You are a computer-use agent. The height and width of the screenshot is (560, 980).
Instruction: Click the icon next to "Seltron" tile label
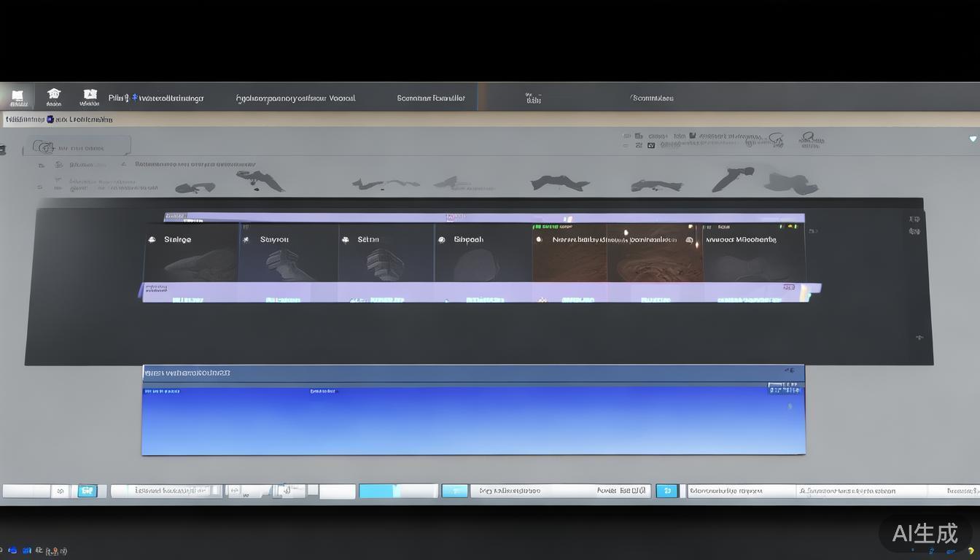(x=345, y=239)
